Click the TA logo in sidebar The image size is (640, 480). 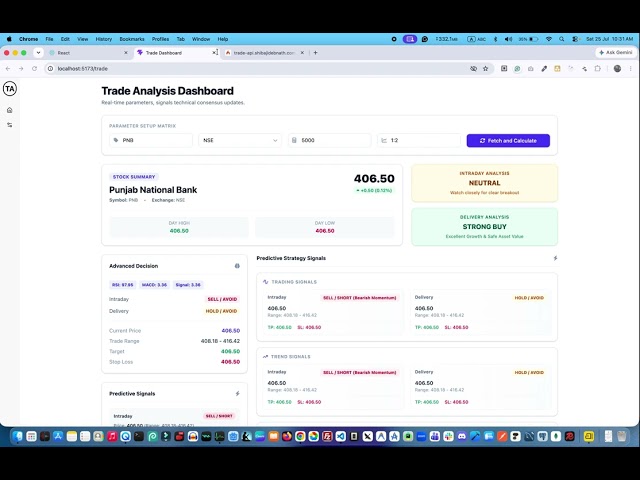click(x=10, y=89)
